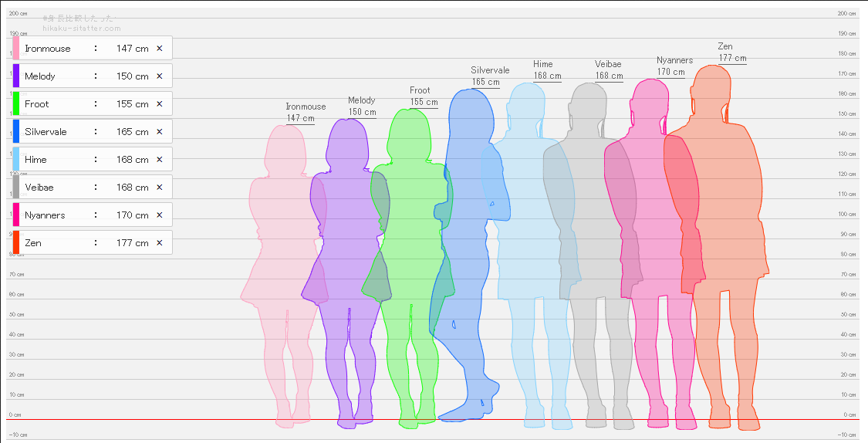Click Nyanners label above the magenta figure
Image resolution: width=868 pixels, height=443 pixels.
click(x=674, y=60)
